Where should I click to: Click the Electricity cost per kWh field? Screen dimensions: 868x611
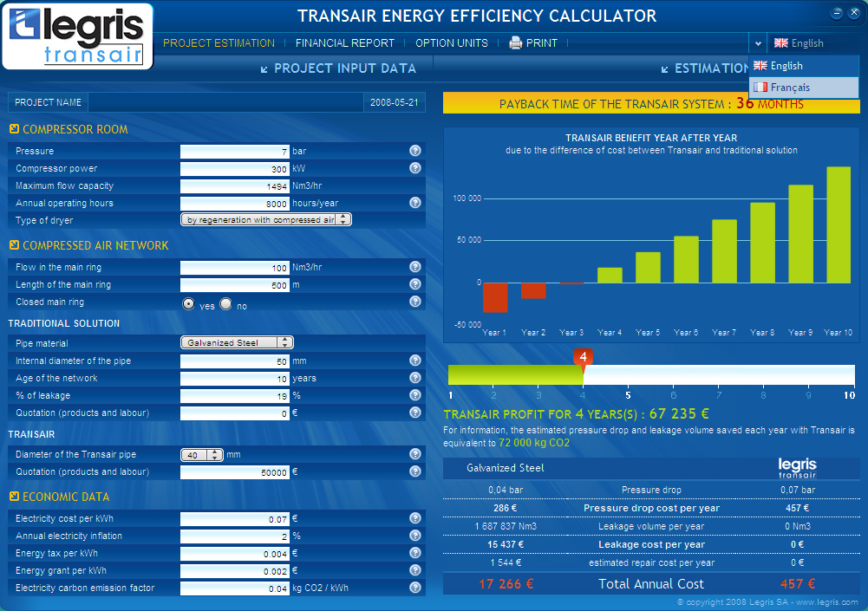tap(235, 518)
